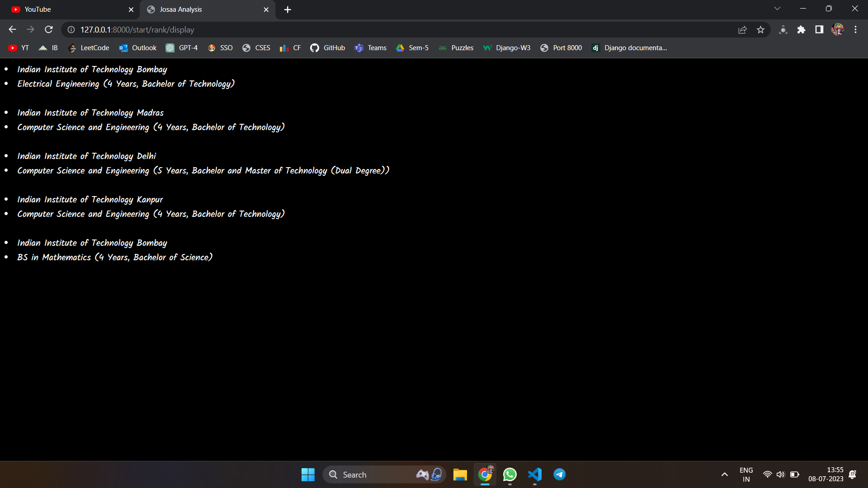This screenshot has height=488, width=868.
Task: Share this page icon
Action: [742, 29]
